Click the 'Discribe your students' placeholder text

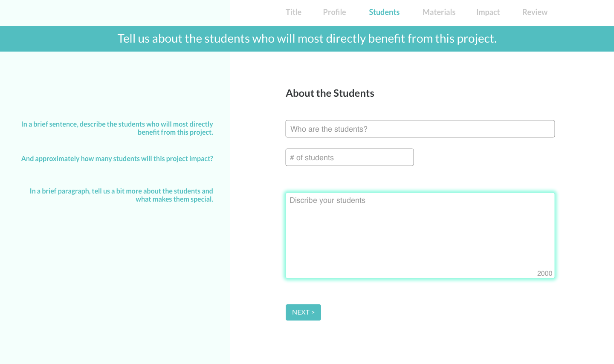coord(327,200)
